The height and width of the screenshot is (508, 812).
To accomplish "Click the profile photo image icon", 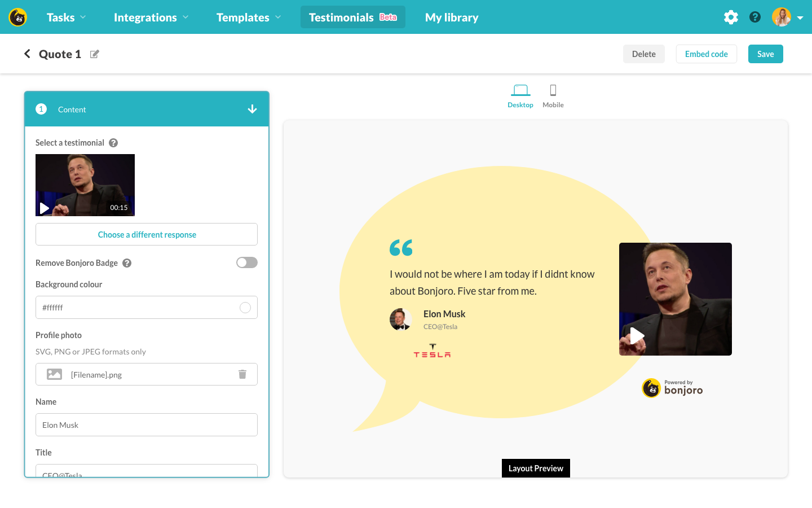I will 54,374.
